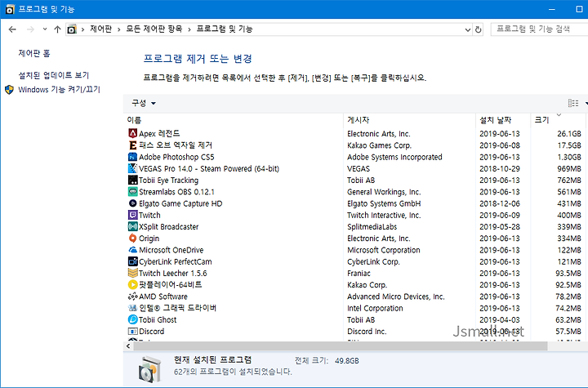This screenshot has width=588, height=388.
Task: Expand the address bar history dropdown
Action: (x=468, y=29)
